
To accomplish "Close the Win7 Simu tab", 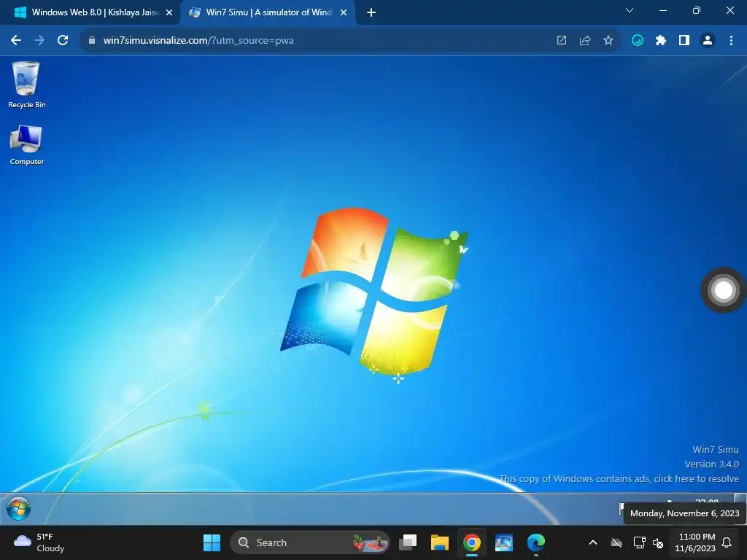I will tap(344, 12).
